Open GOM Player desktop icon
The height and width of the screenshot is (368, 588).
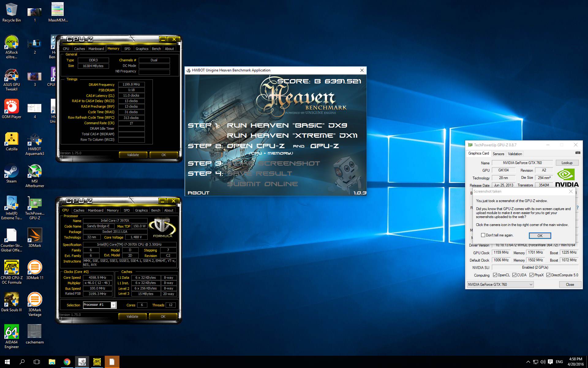coord(12,109)
